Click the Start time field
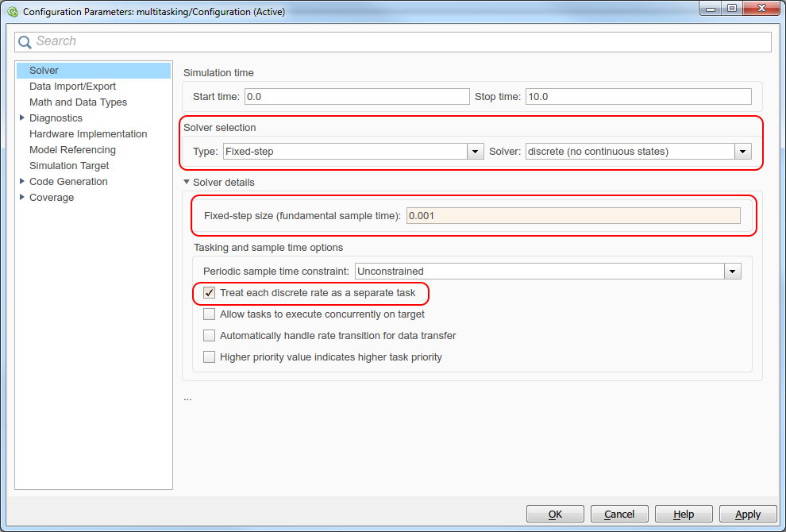Screen dimensions: 786x532 (x=357, y=96)
